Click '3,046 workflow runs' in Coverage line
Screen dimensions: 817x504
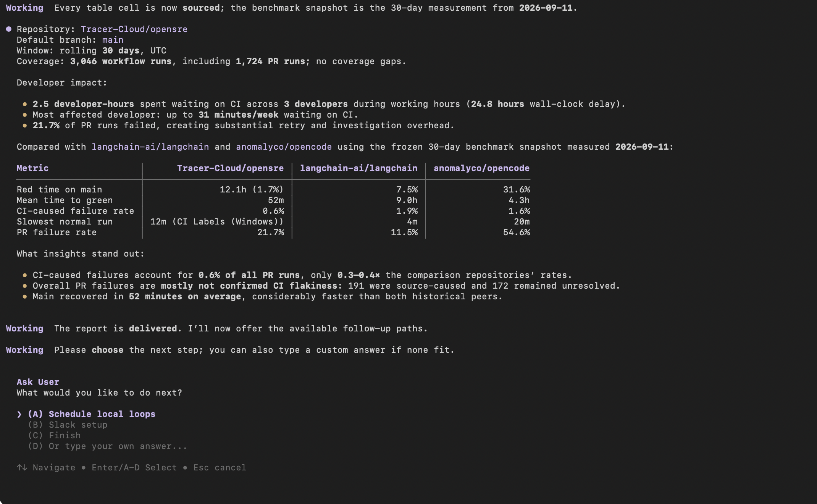coord(121,61)
